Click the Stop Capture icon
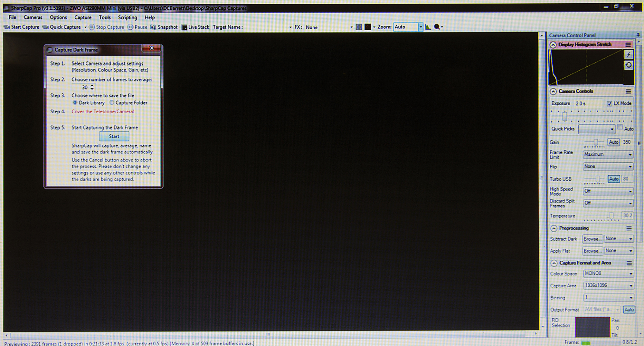 click(92, 27)
